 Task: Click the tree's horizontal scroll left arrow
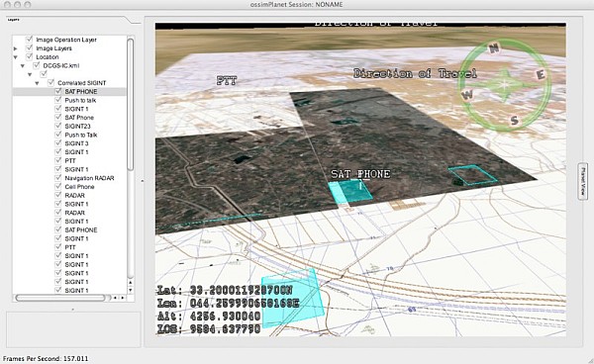click(115, 298)
